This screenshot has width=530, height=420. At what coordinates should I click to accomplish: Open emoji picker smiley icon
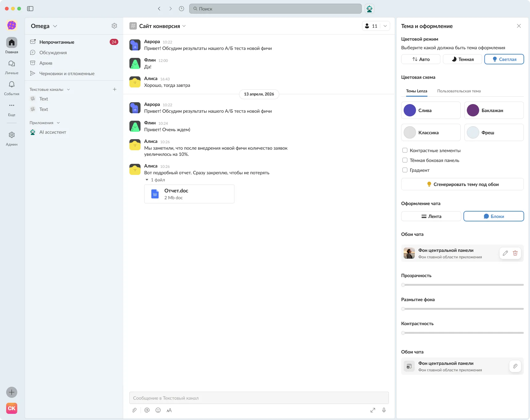(158, 410)
